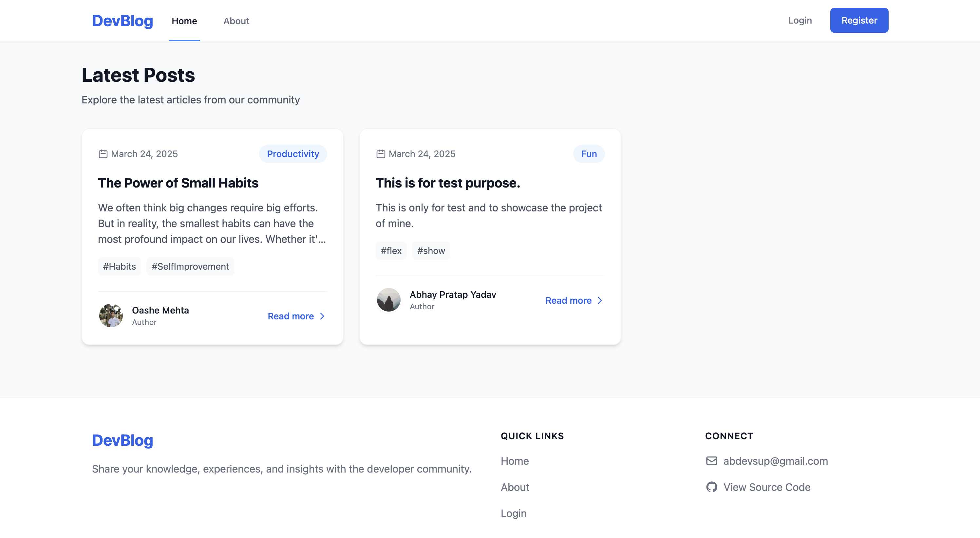
Task: Click Oashe Mehta's avatar picture
Action: [x=111, y=315]
